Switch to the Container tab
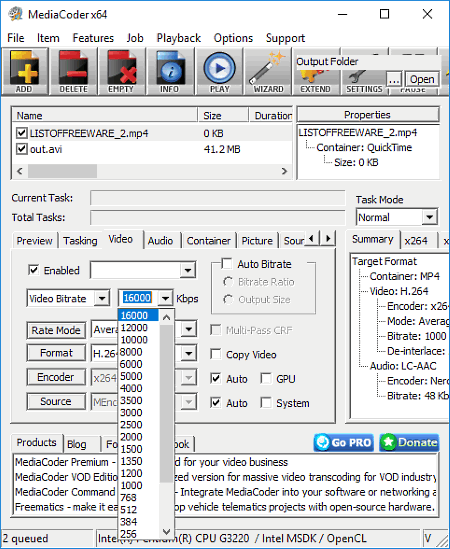The width and height of the screenshot is (450, 549). (x=209, y=241)
